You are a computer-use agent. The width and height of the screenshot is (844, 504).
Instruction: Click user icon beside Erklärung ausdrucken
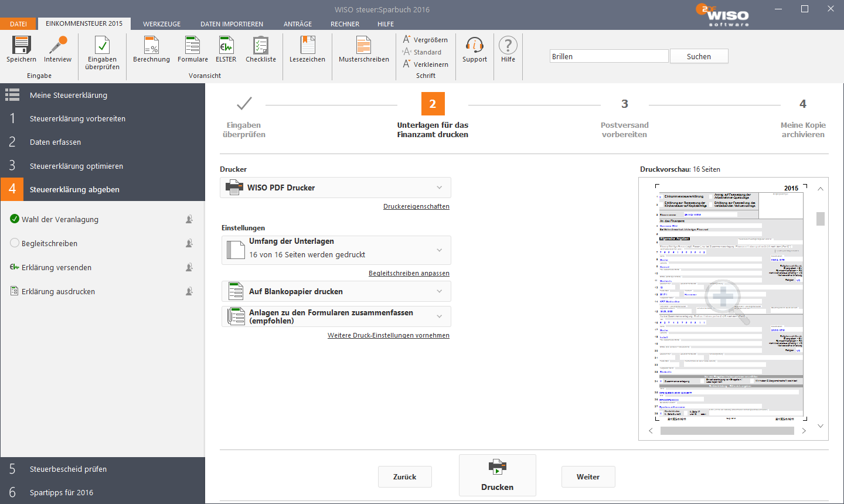point(189,291)
